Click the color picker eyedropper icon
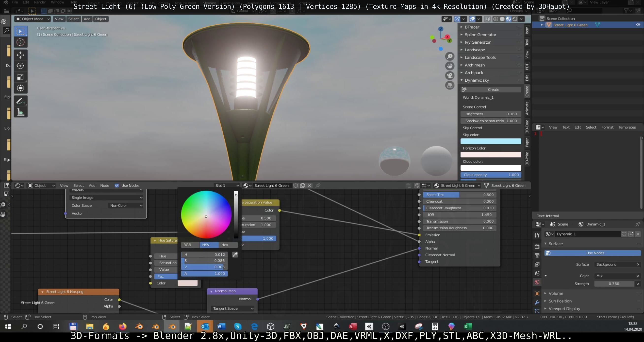 point(235,255)
